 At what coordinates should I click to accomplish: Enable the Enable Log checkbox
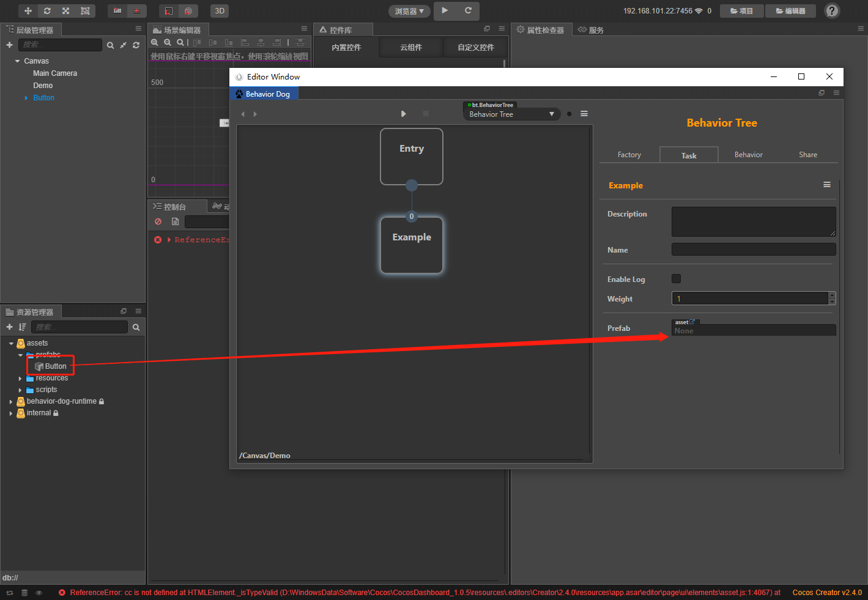click(x=676, y=279)
